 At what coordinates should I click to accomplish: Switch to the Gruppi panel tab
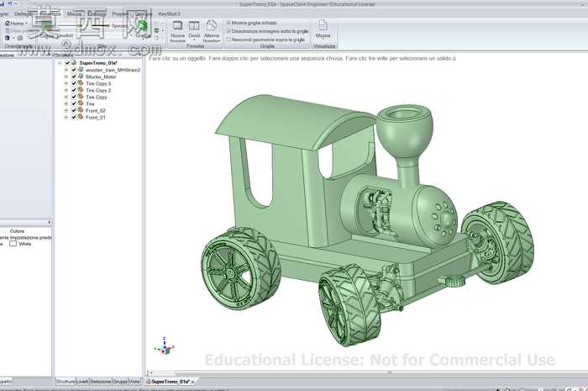[120, 381]
